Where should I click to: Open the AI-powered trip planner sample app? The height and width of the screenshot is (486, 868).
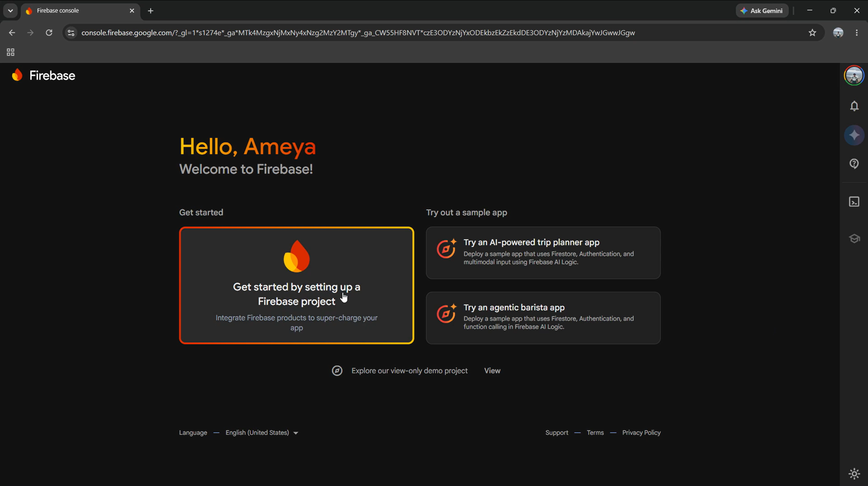point(543,253)
